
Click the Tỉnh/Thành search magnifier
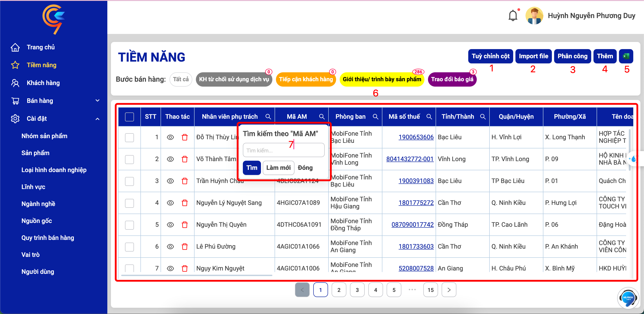[483, 116]
